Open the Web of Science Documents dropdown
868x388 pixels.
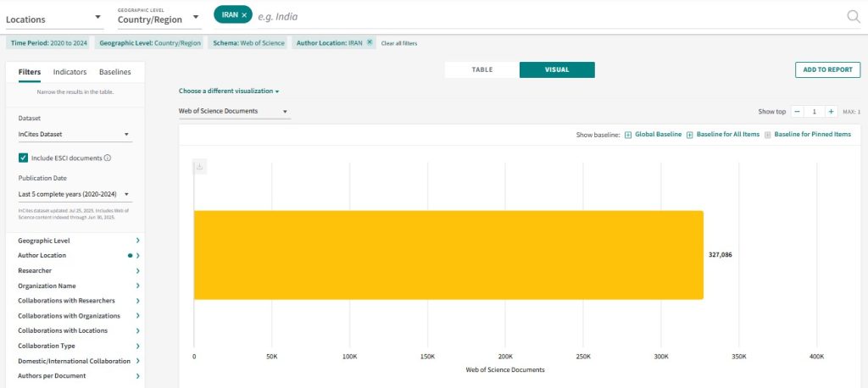[233, 111]
